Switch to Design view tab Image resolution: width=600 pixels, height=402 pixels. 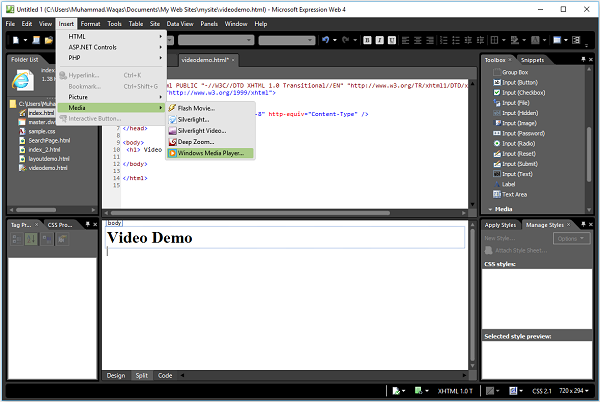coord(116,375)
